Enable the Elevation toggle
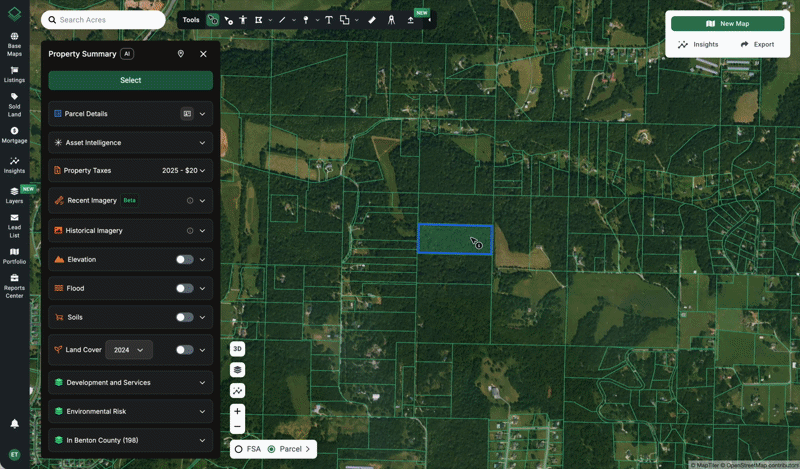This screenshot has height=469, width=800. 184,260
